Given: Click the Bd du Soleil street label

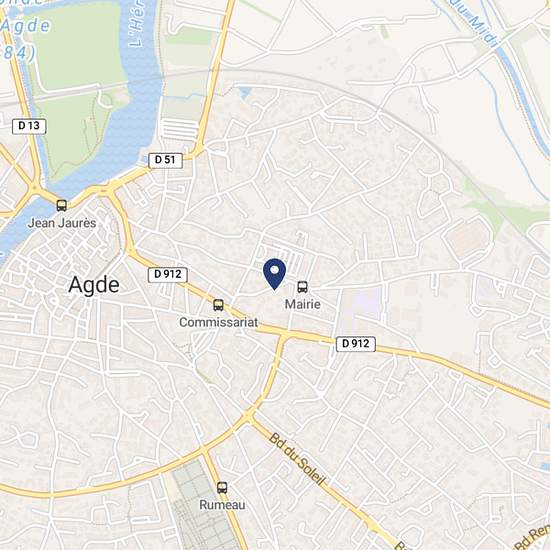Looking at the screenshot, I should [x=297, y=460].
